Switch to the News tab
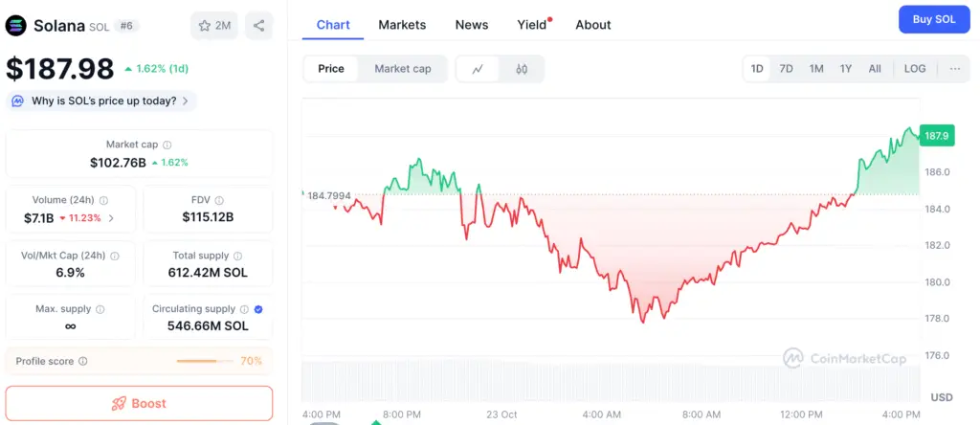 tap(472, 25)
